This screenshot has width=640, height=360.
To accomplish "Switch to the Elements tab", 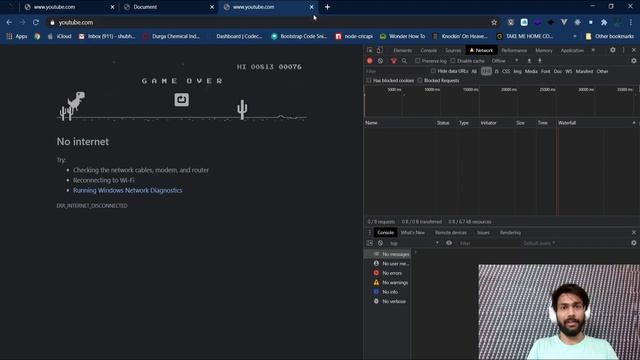I will pyautogui.click(x=402, y=50).
